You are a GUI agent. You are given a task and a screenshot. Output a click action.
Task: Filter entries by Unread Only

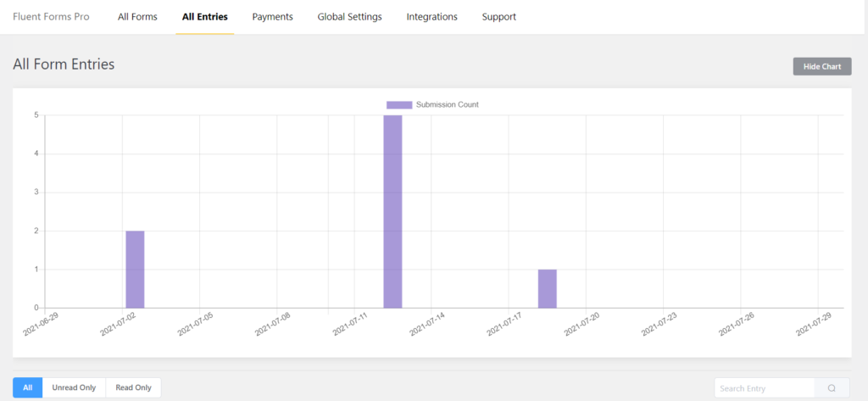[74, 387]
